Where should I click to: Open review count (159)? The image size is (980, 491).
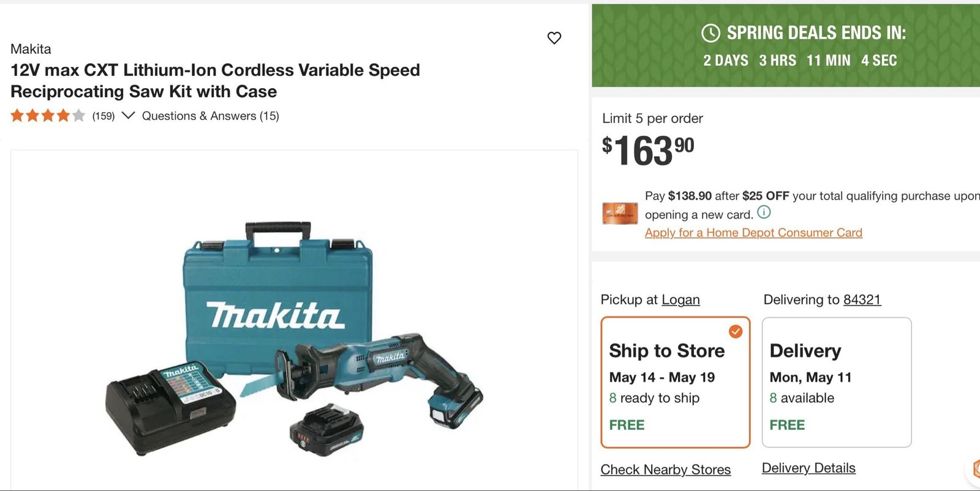[104, 116]
